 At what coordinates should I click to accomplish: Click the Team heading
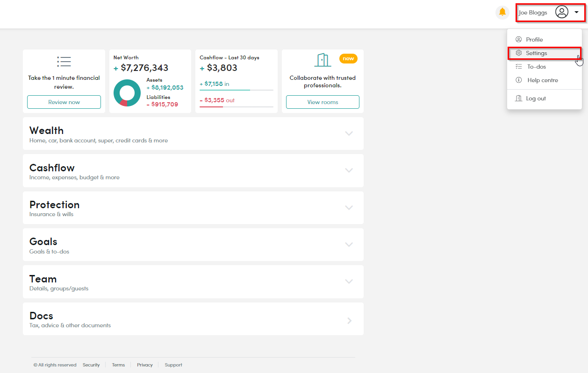43,279
